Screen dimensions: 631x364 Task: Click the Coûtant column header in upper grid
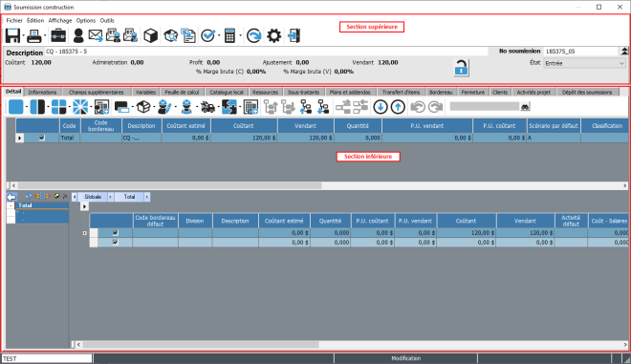(x=244, y=125)
